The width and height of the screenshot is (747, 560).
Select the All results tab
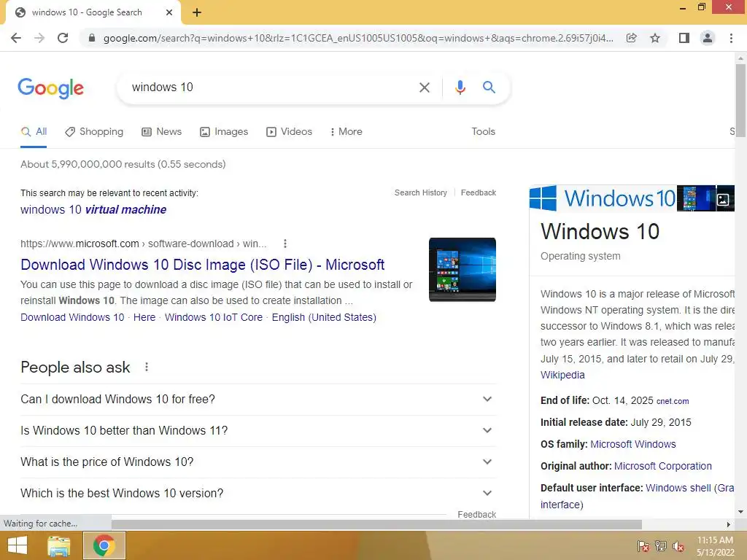pos(34,131)
